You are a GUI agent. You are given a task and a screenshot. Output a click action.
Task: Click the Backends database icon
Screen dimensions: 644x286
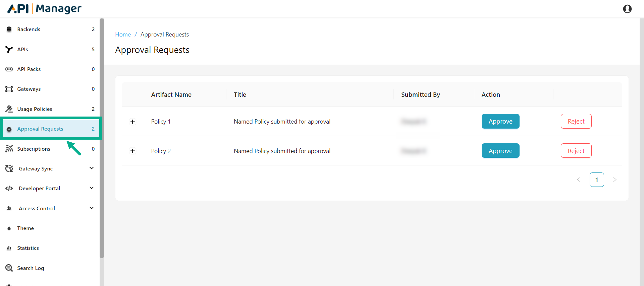pyautogui.click(x=9, y=29)
